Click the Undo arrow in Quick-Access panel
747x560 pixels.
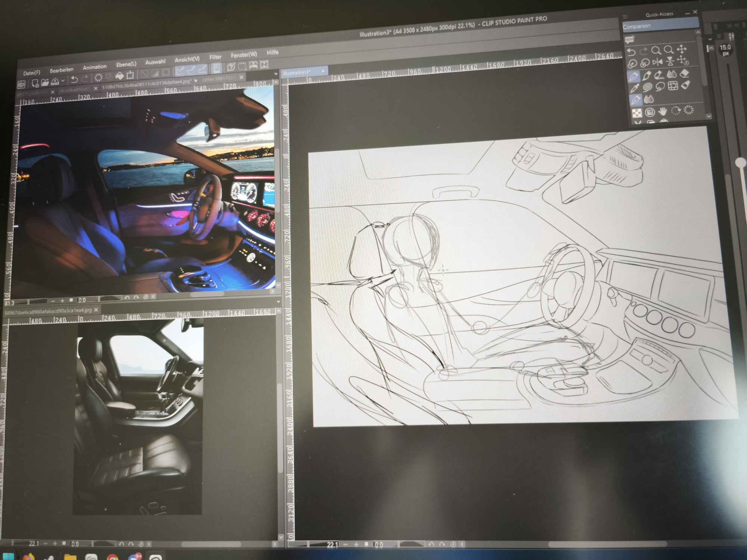631,52
